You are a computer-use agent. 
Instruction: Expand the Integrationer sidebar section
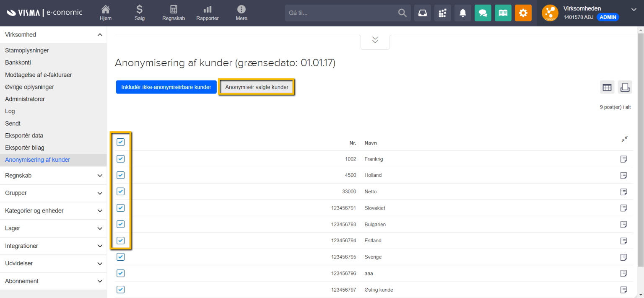(53, 246)
